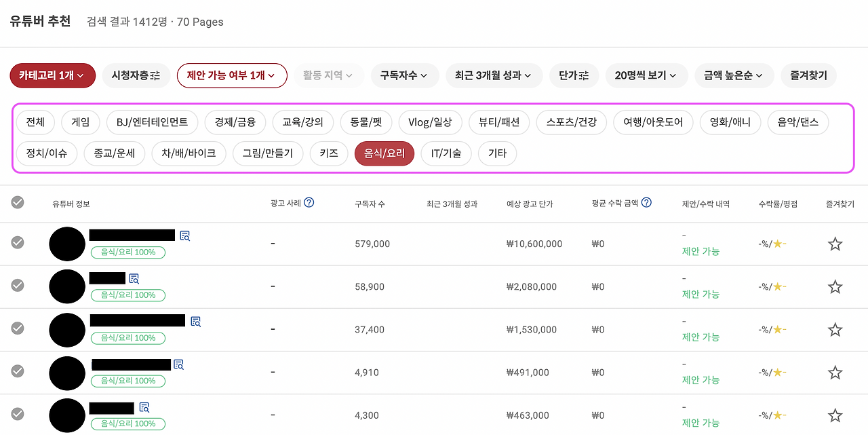Screen dimensions: 868x435
Task: Star the bottom channel's favorite icon
Action: [x=835, y=415]
